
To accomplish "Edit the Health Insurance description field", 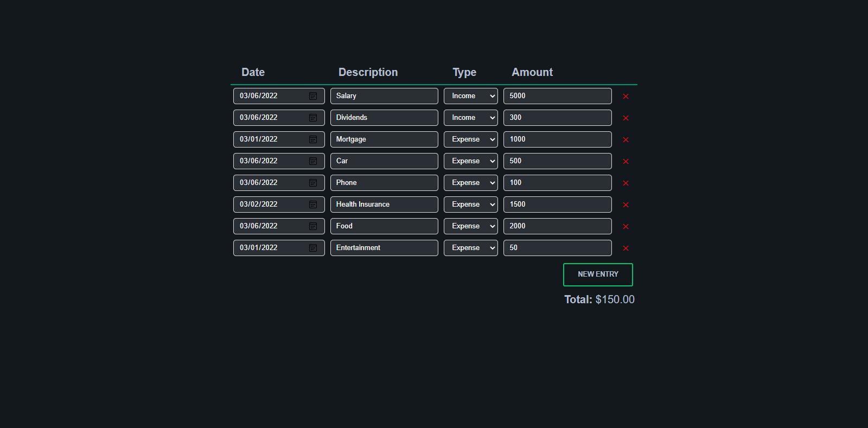I will (x=384, y=205).
